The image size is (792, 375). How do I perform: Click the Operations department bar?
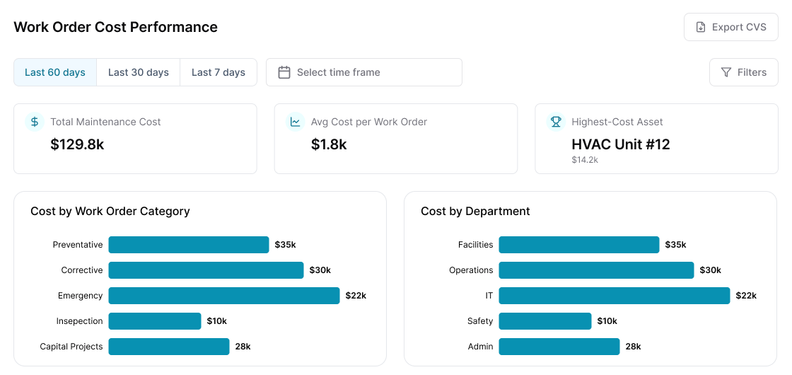597,270
